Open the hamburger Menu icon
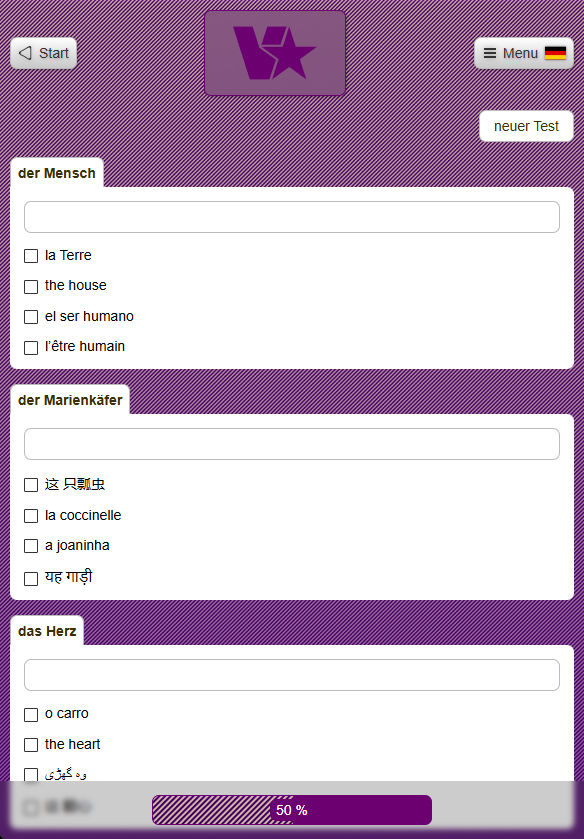Screen dimensions: 584x839 492,53
